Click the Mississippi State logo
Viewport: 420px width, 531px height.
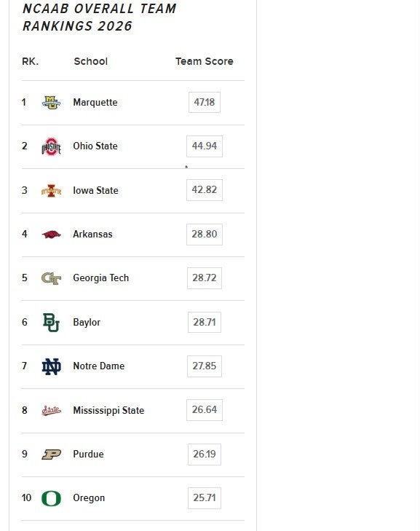click(51, 410)
